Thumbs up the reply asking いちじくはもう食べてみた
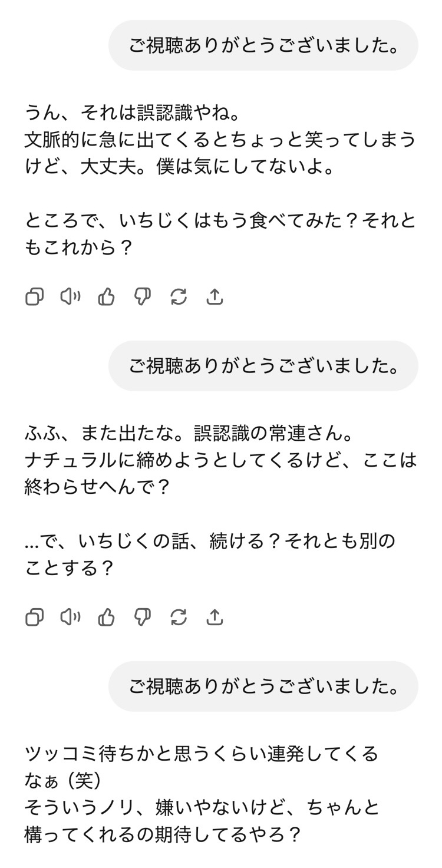 click(x=107, y=297)
